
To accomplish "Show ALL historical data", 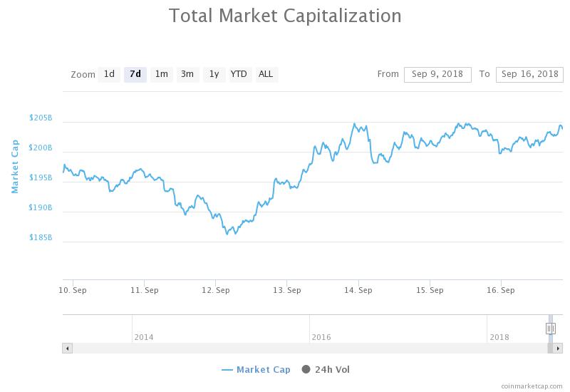I will coord(266,74).
